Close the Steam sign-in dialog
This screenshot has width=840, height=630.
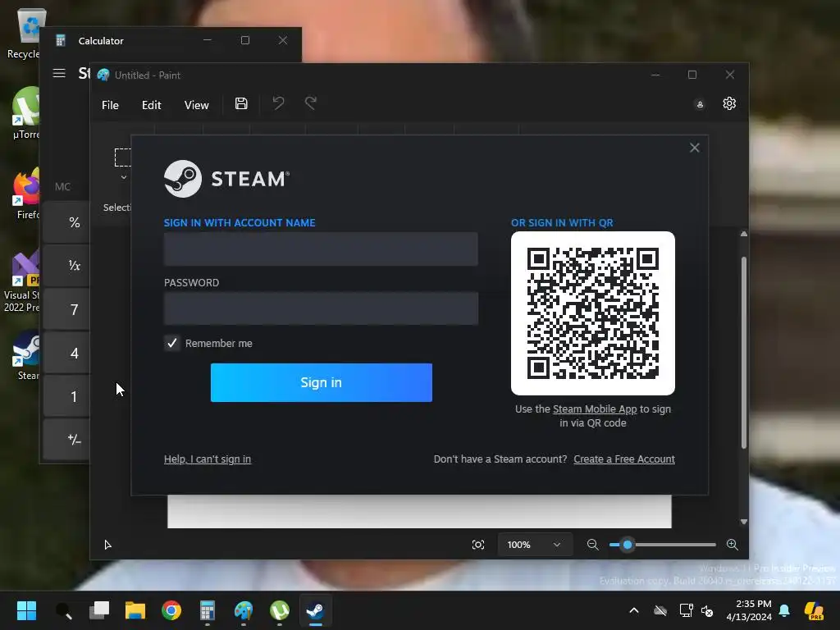point(694,148)
